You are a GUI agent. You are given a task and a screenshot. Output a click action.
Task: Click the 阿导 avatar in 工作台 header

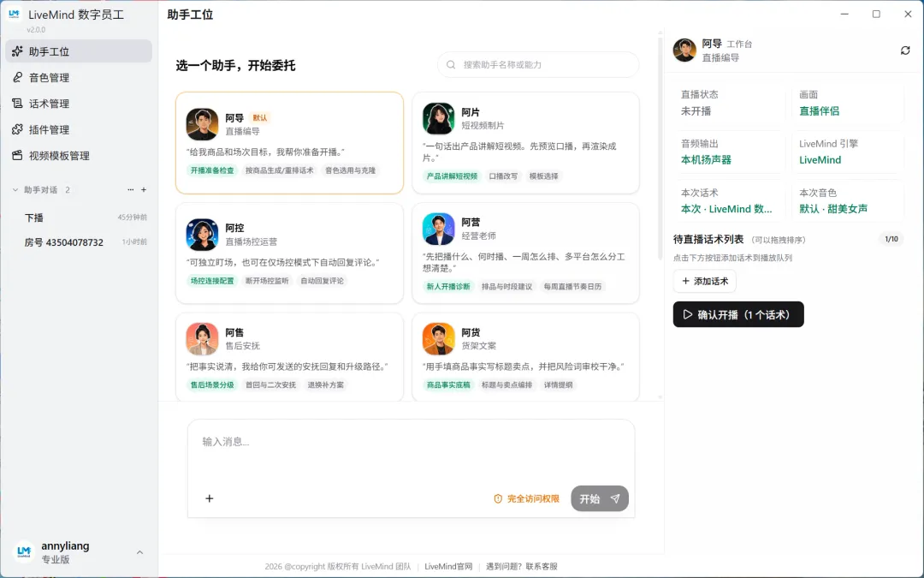coord(684,51)
